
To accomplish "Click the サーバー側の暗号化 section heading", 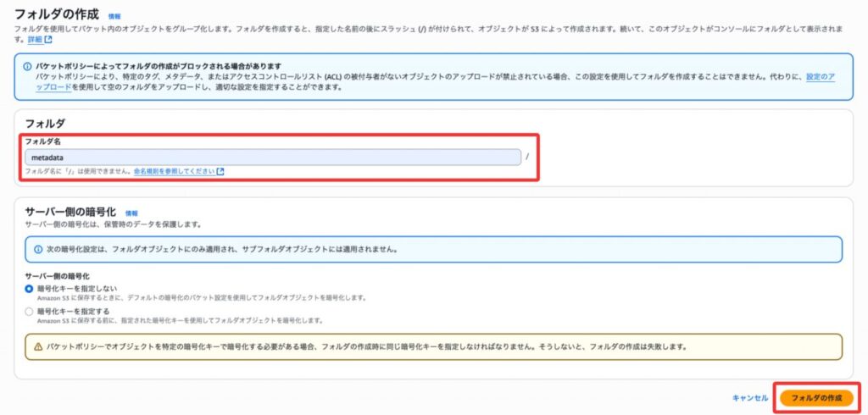I will tap(70, 212).
